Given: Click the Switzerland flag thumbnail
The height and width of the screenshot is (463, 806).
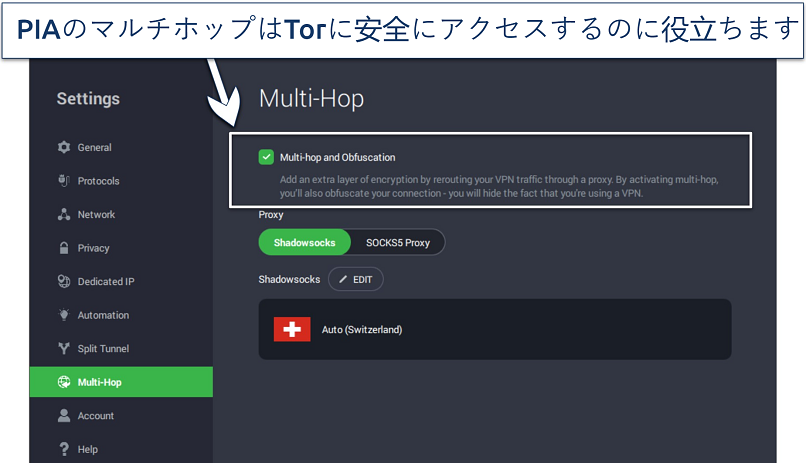Looking at the screenshot, I should 292,329.
